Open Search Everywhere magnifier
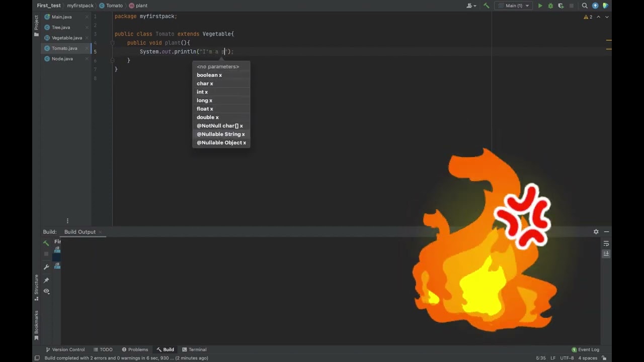The width and height of the screenshot is (644, 362). tap(585, 6)
